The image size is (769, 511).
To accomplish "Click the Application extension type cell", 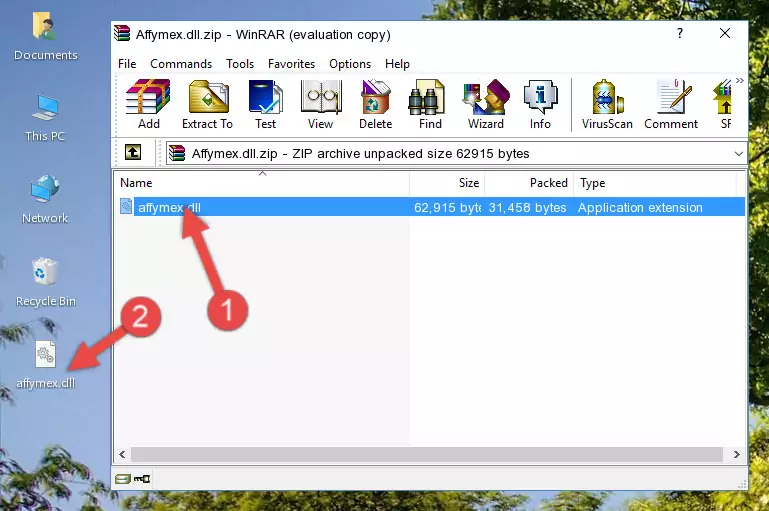I will click(640, 207).
